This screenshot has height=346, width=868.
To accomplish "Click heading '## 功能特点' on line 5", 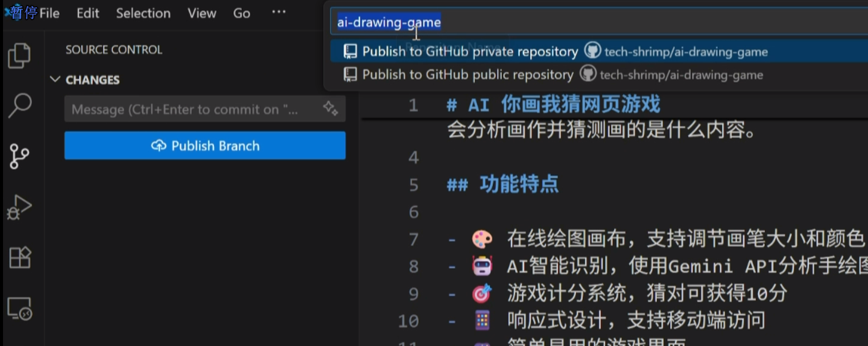I will tap(502, 184).
